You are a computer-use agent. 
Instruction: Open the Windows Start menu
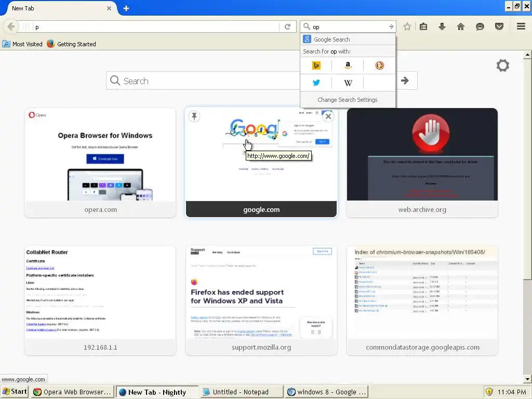pyautogui.click(x=15, y=392)
